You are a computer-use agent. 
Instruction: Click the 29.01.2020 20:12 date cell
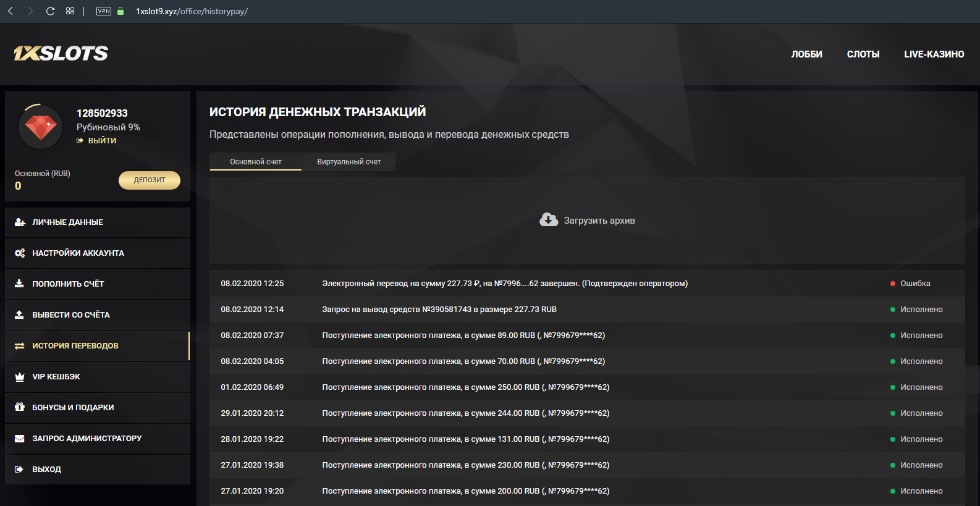point(252,413)
